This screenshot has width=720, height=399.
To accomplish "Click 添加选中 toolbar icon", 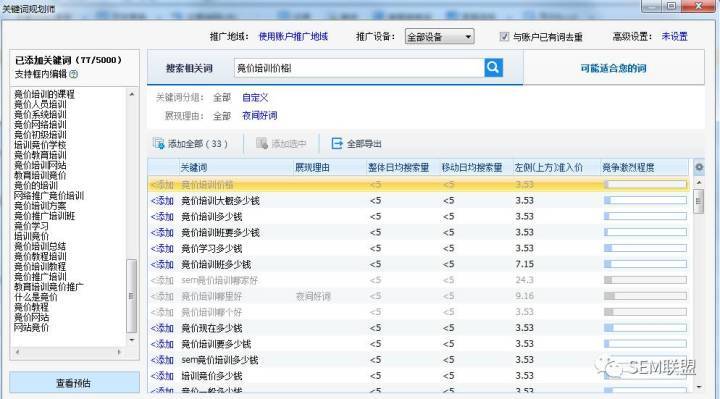I will [x=262, y=144].
